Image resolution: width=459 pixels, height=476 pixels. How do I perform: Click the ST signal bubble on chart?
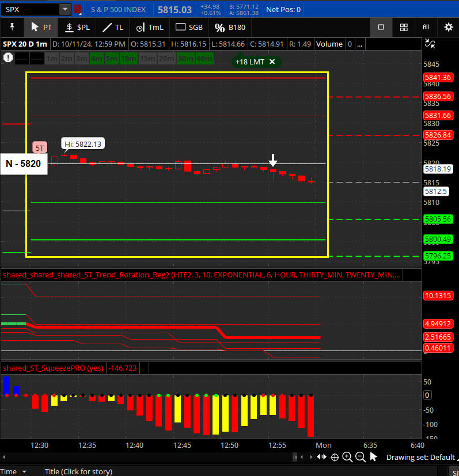40,148
